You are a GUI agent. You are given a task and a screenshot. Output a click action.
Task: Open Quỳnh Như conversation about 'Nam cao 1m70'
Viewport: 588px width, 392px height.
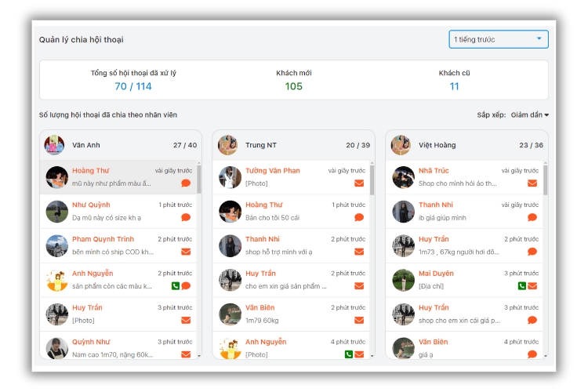[x=118, y=348]
